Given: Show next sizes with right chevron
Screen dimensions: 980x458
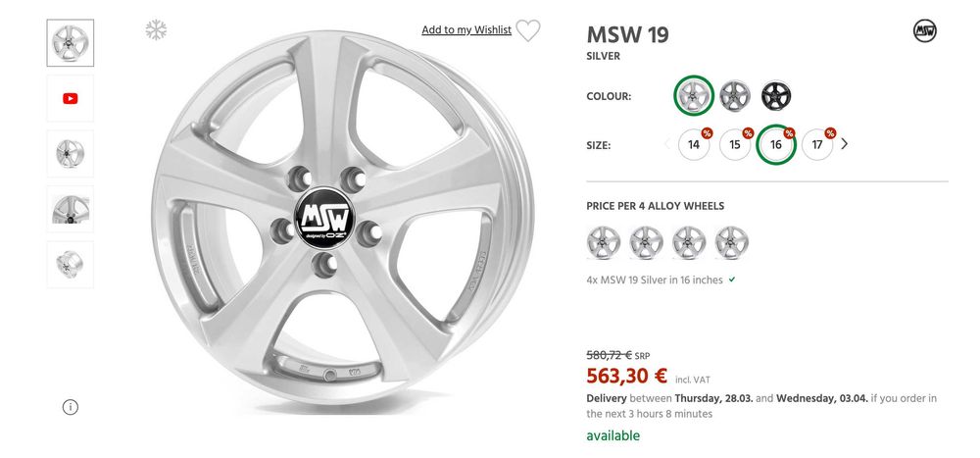Looking at the screenshot, I should [x=845, y=144].
